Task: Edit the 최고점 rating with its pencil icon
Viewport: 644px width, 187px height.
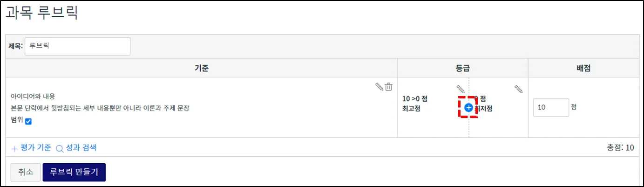Action: tap(460, 89)
